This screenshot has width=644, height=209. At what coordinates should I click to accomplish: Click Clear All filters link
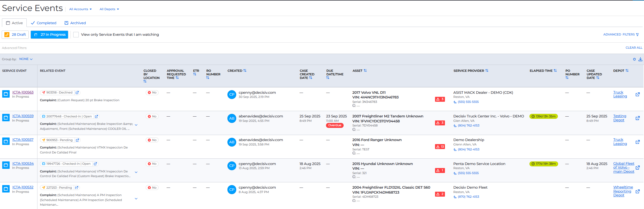point(634,48)
